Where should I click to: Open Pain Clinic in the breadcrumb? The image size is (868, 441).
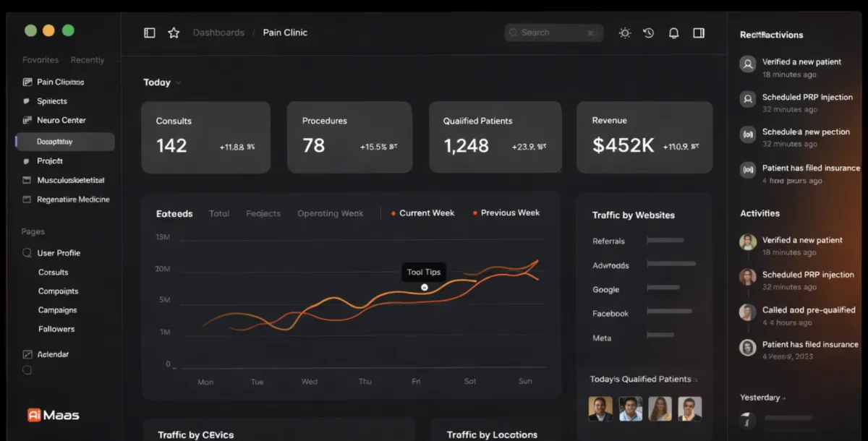coord(285,33)
